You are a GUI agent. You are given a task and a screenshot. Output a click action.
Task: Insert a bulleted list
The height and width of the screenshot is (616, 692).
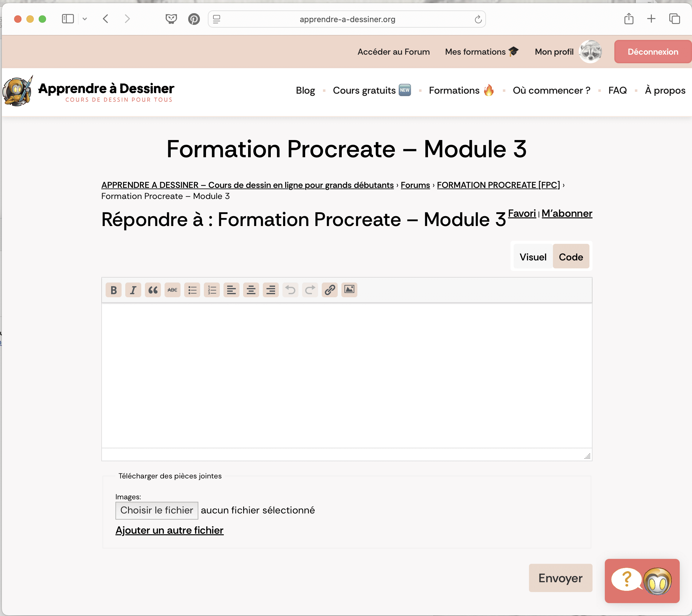click(192, 290)
